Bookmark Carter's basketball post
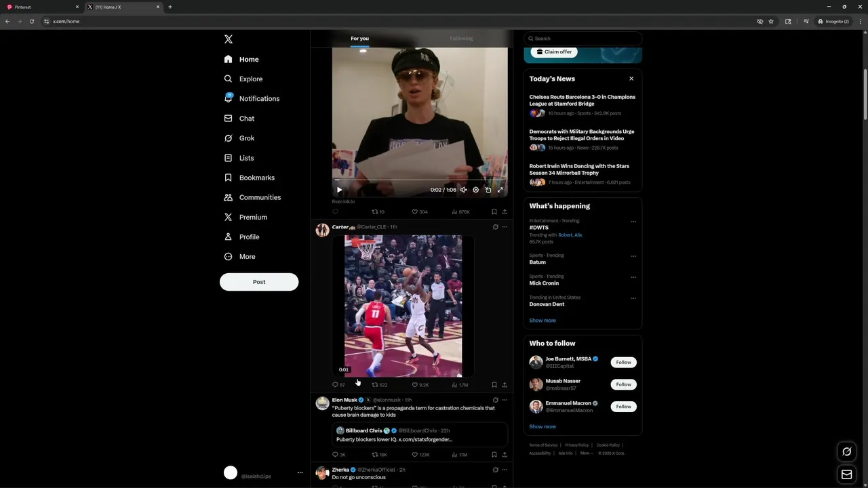Viewport: 868px width, 488px height. 494,384
